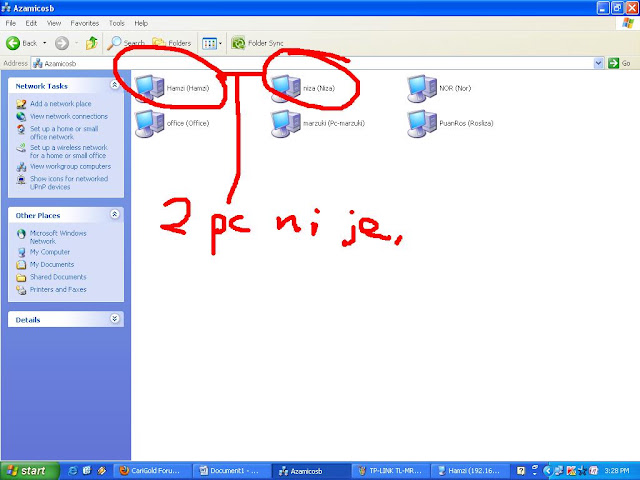Image resolution: width=640 pixels, height=480 pixels.
Task: Select the PuanRos (Rosliza) computer icon
Action: pos(422,123)
